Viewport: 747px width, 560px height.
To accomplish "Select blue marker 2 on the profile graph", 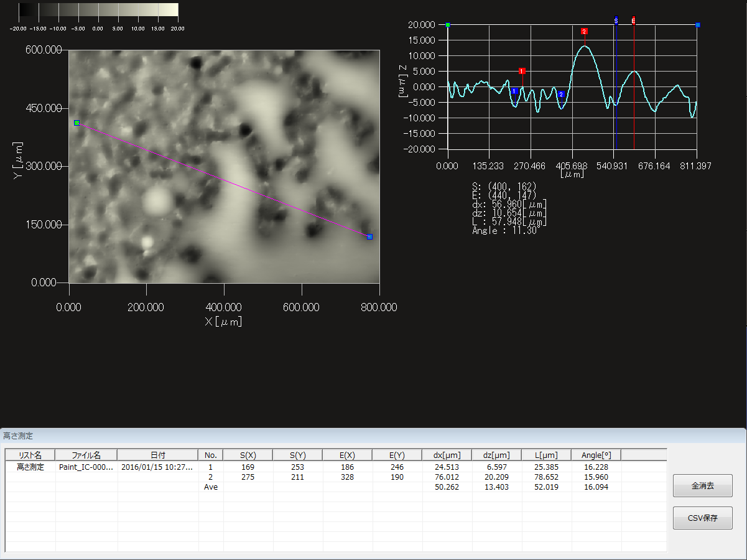I will click(x=561, y=94).
